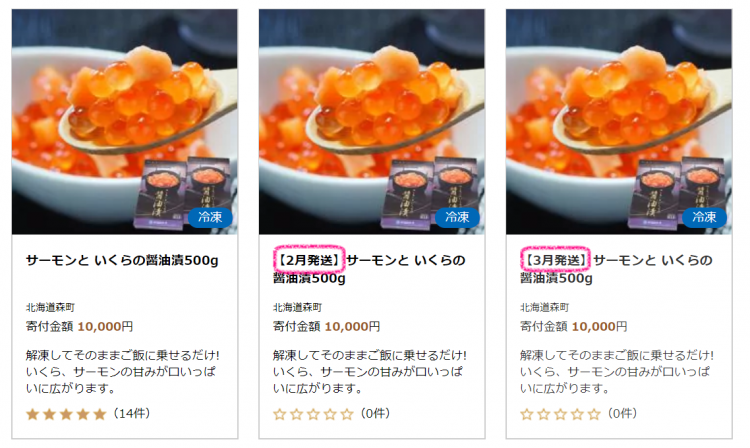This screenshot has width=750, height=448.
Task: Open the (0件) reviews of 3月発送 item
Action: [622, 414]
